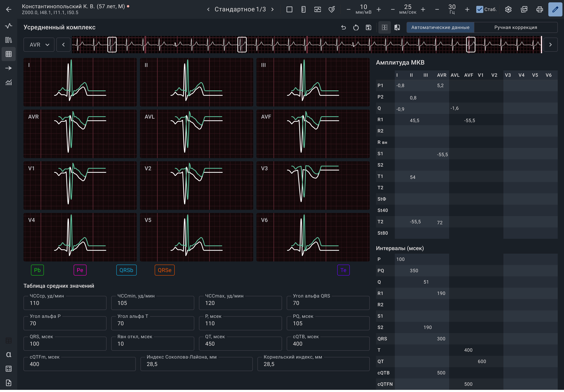Click the QT interval value 600
This screenshot has height=392, width=564.
tap(482, 361)
